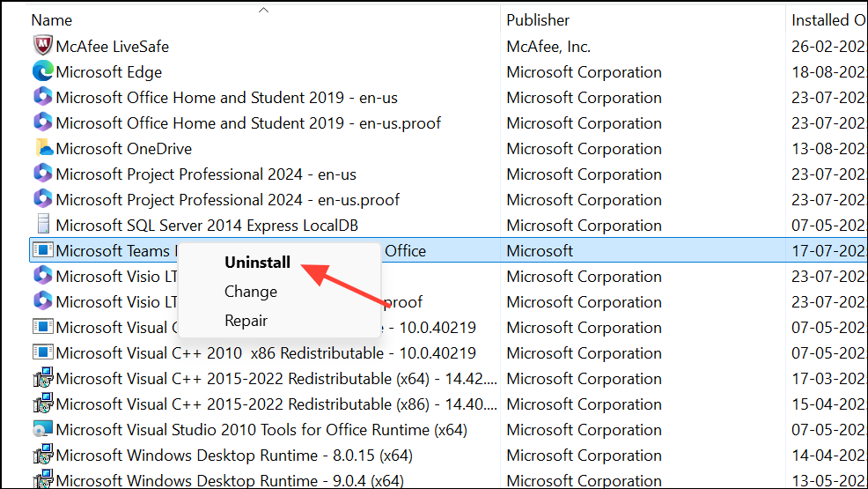Image resolution: width=868 pixels, height=489 pixels.
Task: Click the icon of Visual C++ 2010 x86 Redistributable
Action: [x=42, y=352]
